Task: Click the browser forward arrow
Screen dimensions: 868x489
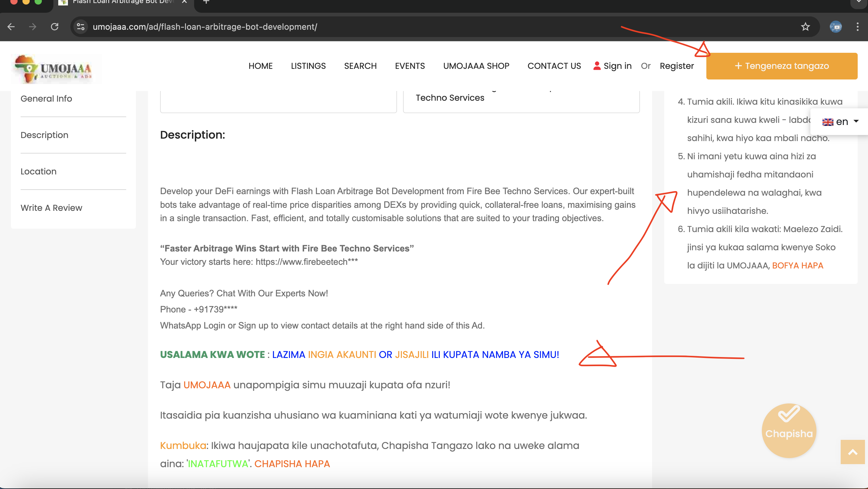Action: pyautogui.click(x=33, y=27)
